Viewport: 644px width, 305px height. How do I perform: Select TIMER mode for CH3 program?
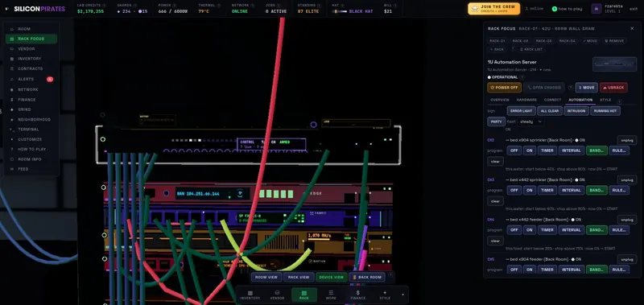[x=547, y=191]
